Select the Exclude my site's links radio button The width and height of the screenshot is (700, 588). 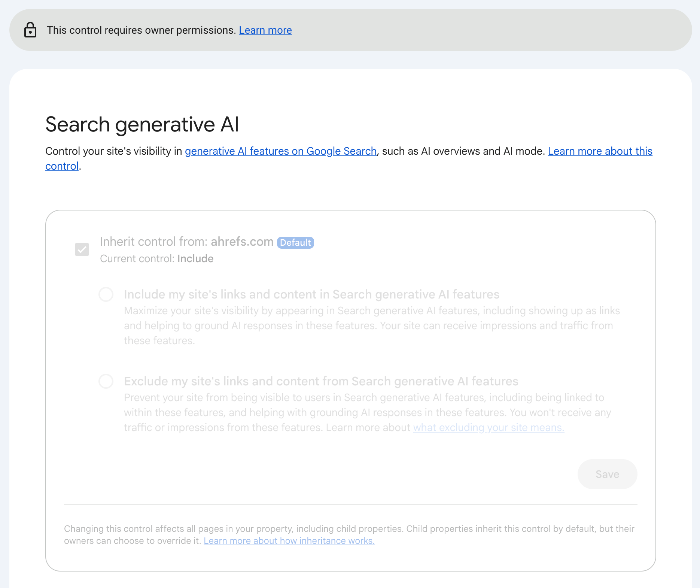[106, 381]
